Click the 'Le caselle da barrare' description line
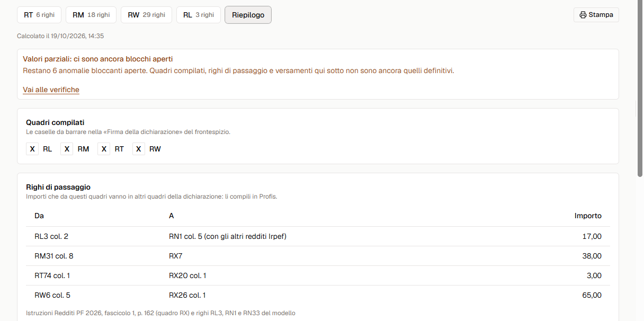The height and width of the screenshot is (321, 644). tap(128, 132)
